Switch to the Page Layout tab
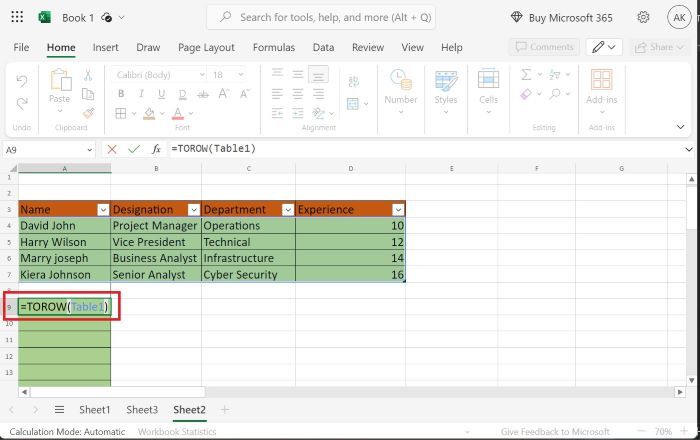Image resolution: width=700 pixels, height=440 pixels. tap(206, 47)
